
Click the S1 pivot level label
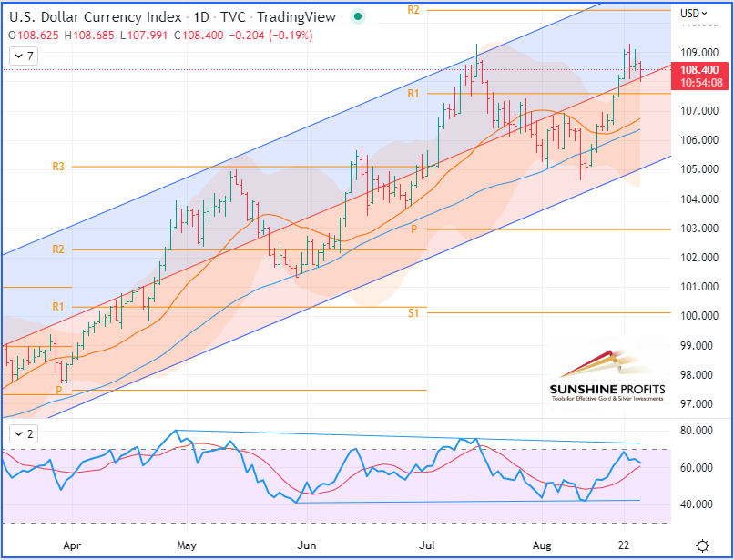point(413,312)
